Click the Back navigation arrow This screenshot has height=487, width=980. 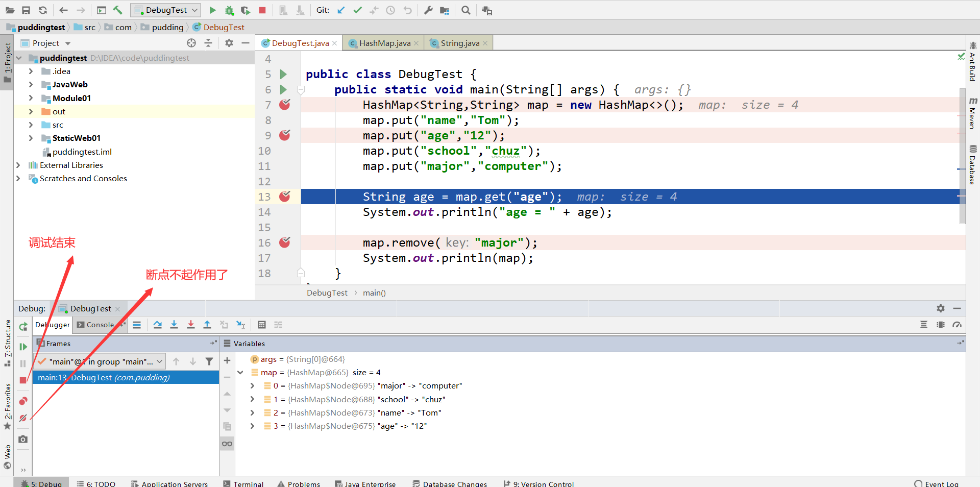tap(63, 10)
